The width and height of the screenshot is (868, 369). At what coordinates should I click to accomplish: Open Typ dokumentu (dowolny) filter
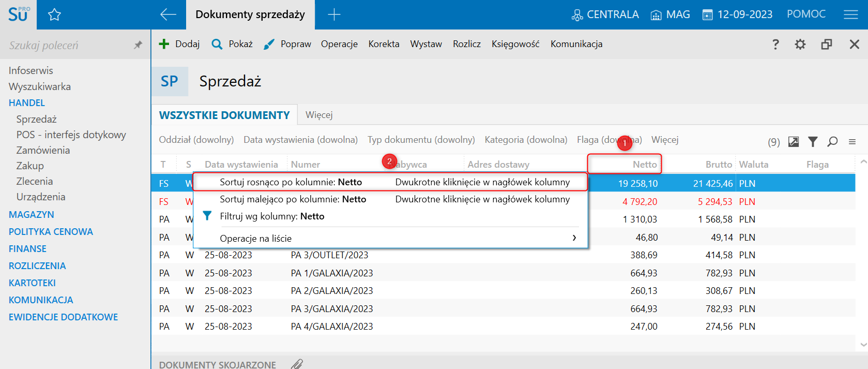coord(421,140)
